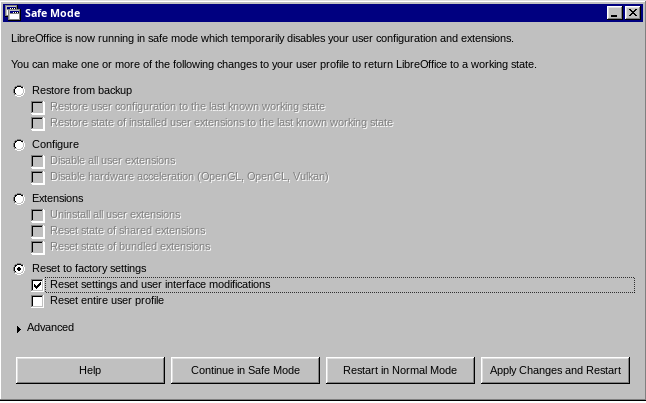Select Reset to factory settings radio button
646x403 pixels.
[x=19, y=269]
